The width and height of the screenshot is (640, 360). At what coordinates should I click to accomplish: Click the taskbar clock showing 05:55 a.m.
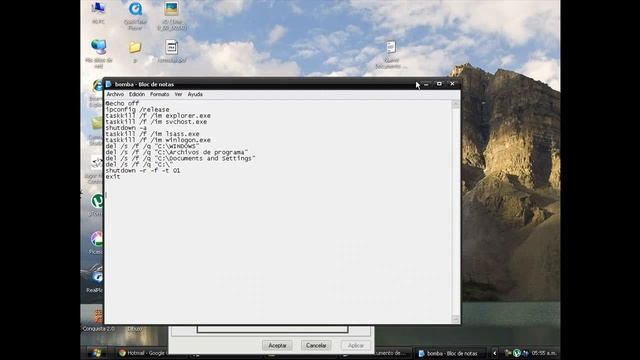pyautogui.click(x=544, y=353)
